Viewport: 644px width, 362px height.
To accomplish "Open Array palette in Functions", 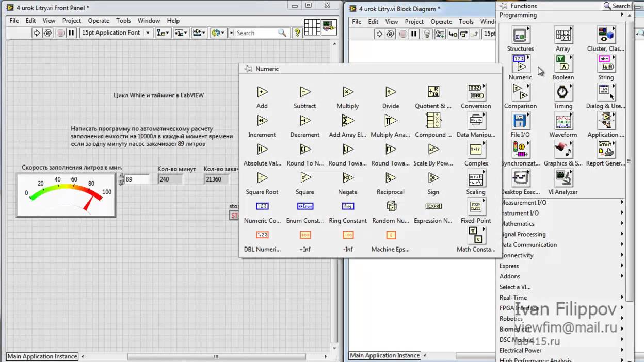I will click(563, 35).
